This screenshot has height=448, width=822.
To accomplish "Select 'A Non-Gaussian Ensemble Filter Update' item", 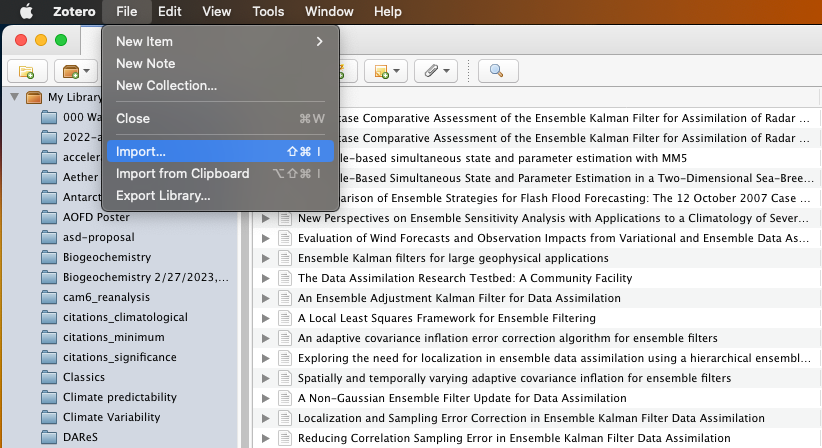I will pyautogui.click(x=462, y=398).
